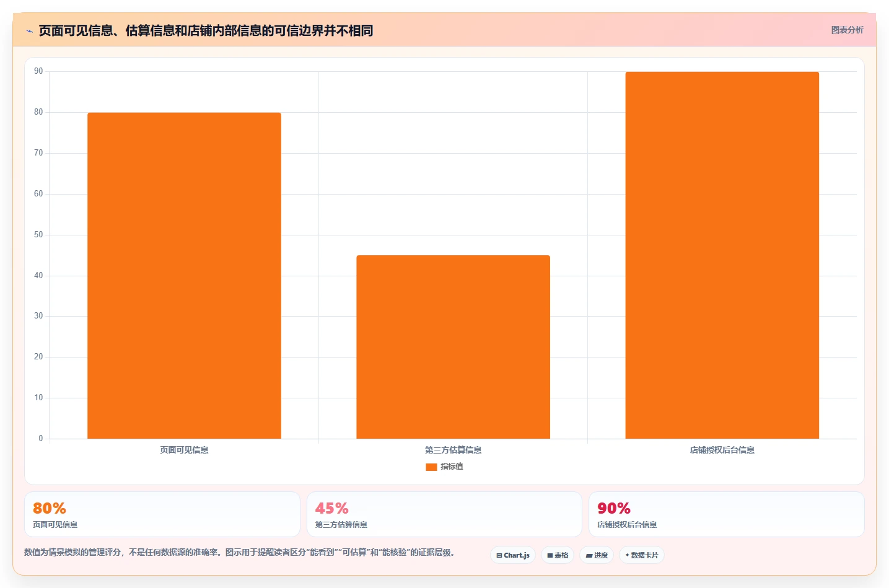Click the 表格 tag chip
This screenshot has height=588, width=889.
(558, 555)
